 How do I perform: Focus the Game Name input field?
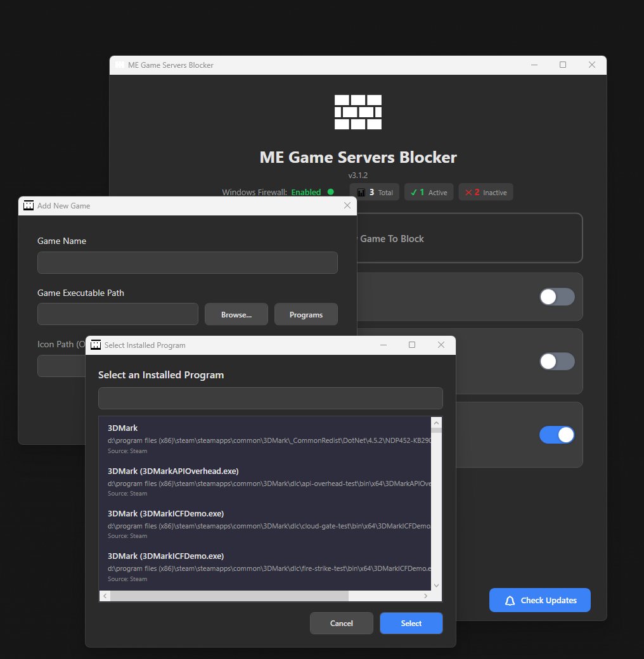tap(188, 263)
